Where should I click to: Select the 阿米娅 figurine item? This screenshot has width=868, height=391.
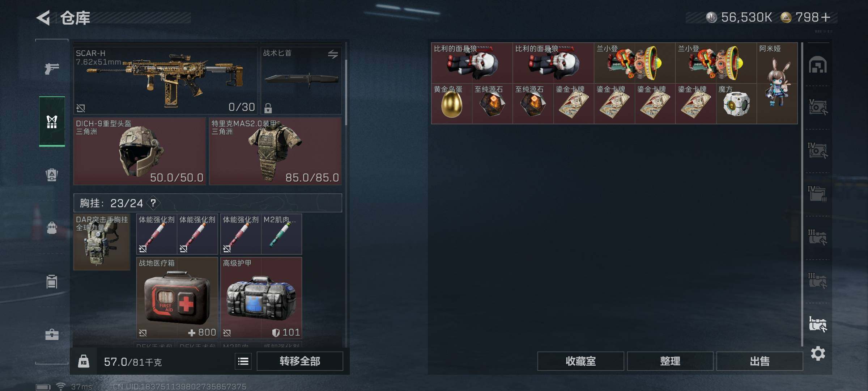click(x=777, y=83)
